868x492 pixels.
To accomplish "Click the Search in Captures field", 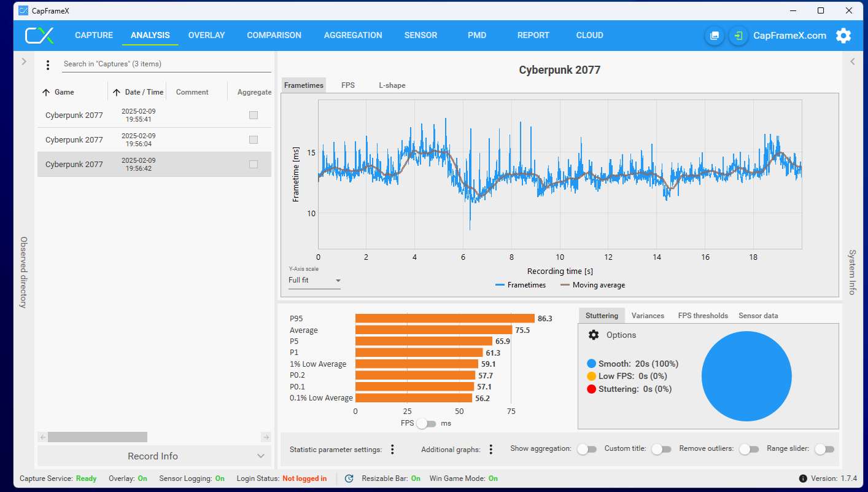I will 166,64.
